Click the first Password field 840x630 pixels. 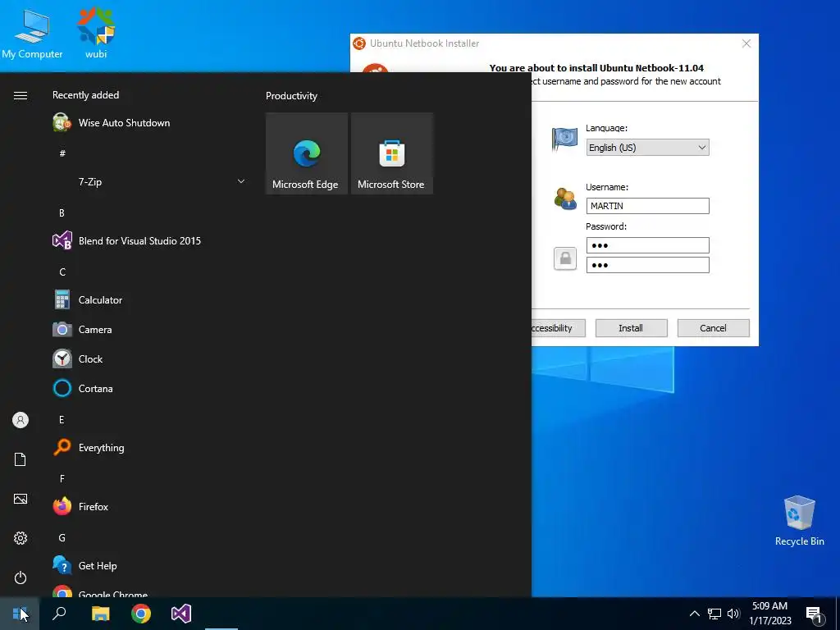point(648,245)
